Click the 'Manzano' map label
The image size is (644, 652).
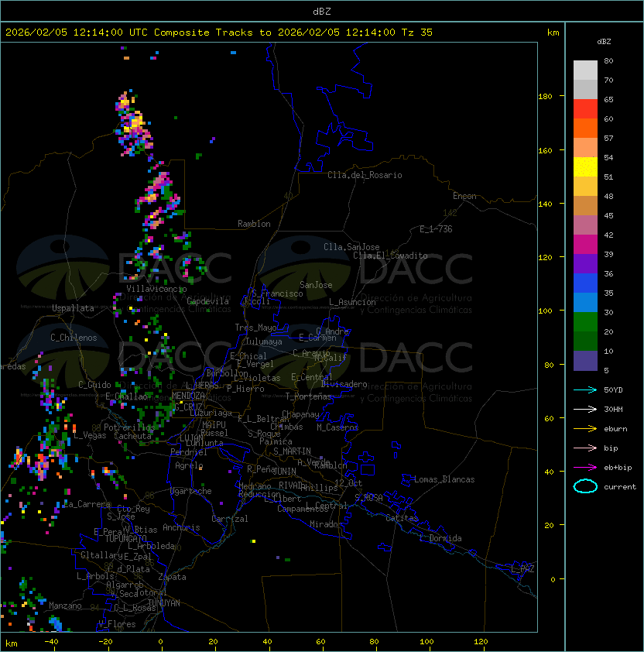(x=65, y=606)
